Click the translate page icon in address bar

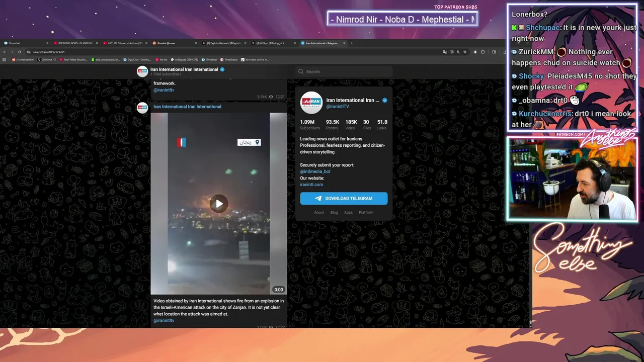(445, 52)
